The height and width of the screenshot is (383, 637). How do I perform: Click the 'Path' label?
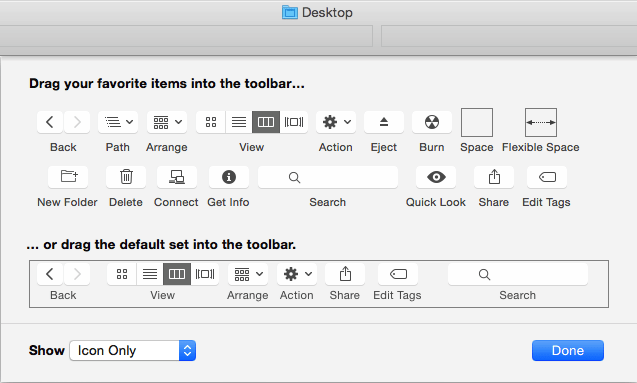click(118, 147)
